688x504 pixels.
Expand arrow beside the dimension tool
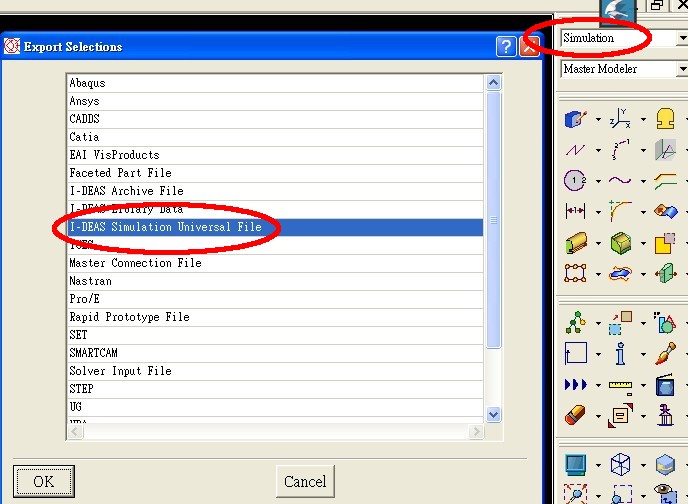point(598,212)
